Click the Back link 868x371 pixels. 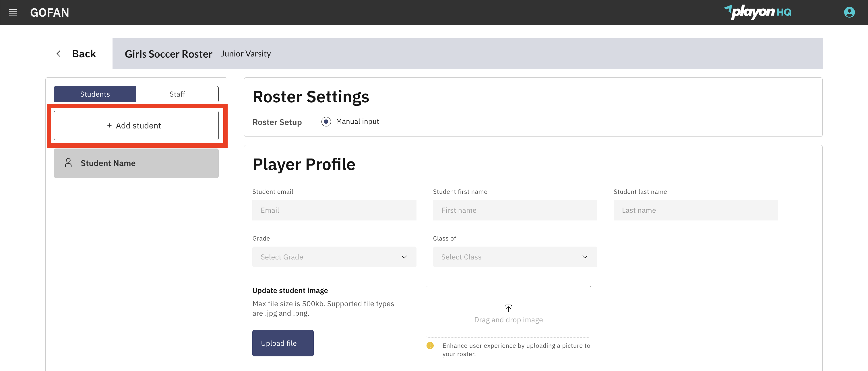coord(84,53)
